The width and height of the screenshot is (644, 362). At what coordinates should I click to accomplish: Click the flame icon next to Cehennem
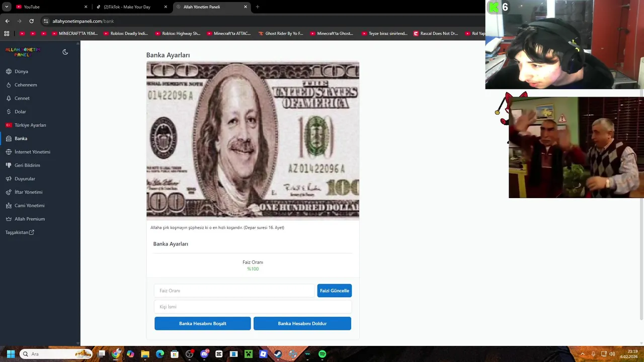click(x=9, y=85)
